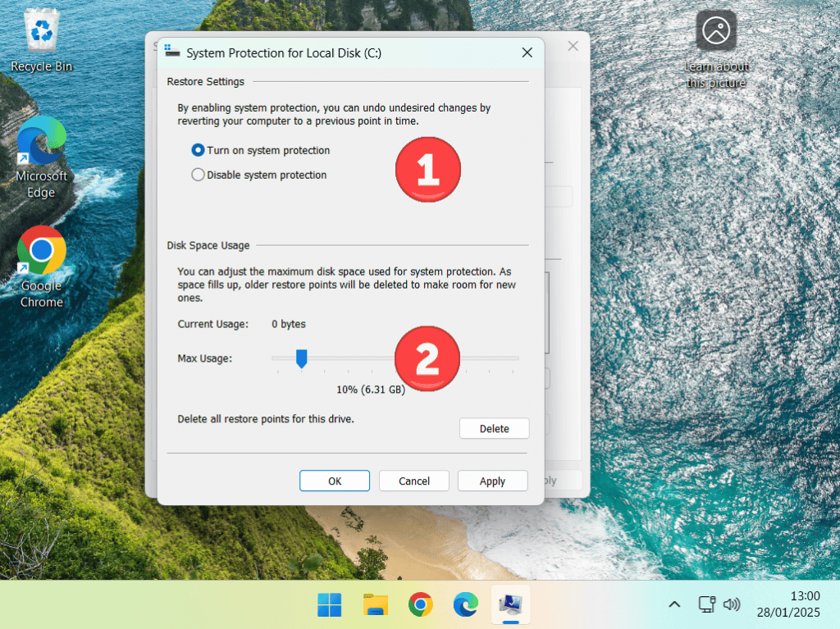Screen dimensions: 840x629
Task: Show hidden icons in system tray
Action: tap(674, 604)
